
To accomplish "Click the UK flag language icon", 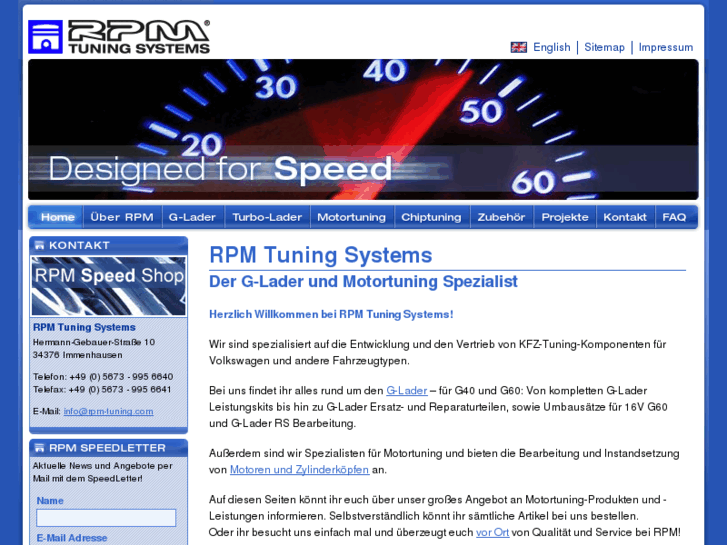I will 518,47.
